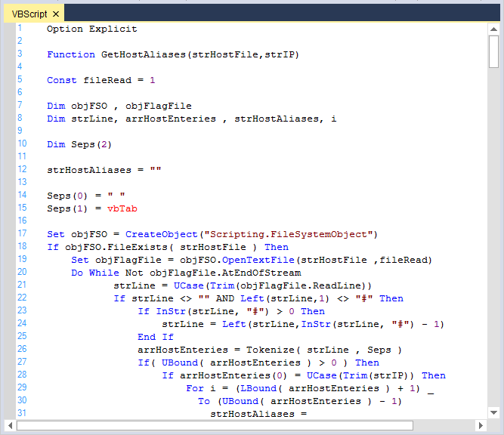Click 'UCase' on line 21

[x=189, y=286]
